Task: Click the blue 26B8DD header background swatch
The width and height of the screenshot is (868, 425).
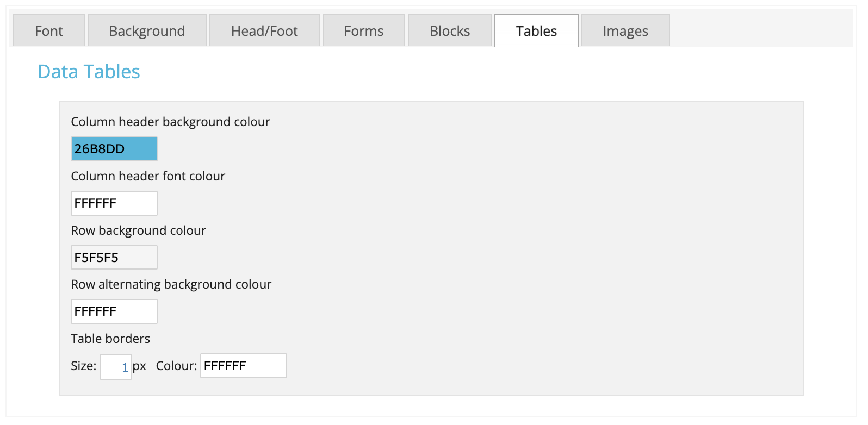Action: 114,149
